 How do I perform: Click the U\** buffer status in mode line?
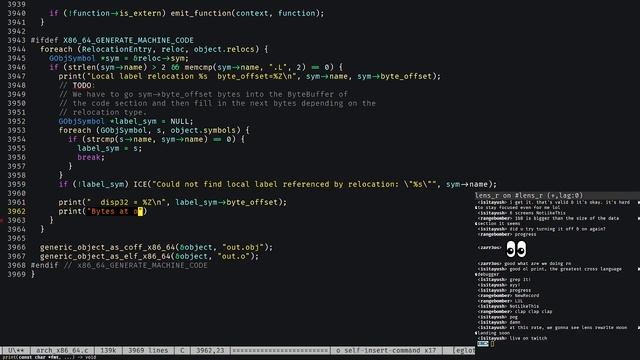(x=16, y=350)
